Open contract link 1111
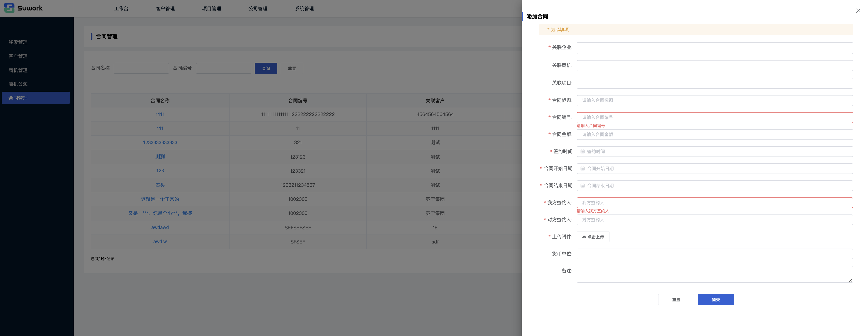Image resolution: width=868 pixels, height=336 pixels. (160, 114)
